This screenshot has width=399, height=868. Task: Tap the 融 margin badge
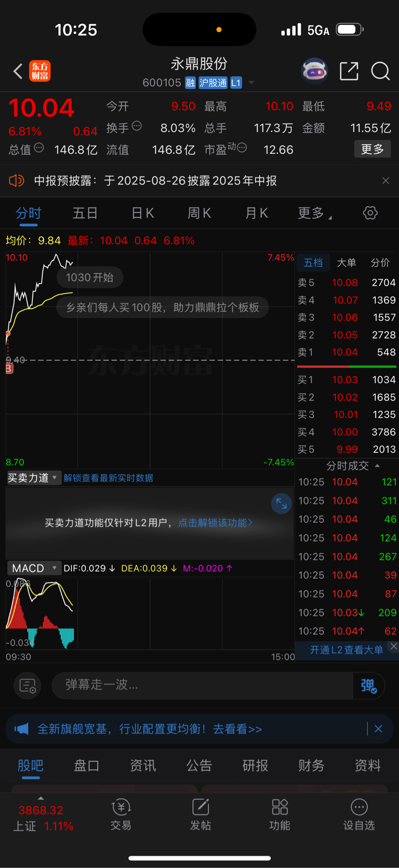coord(190,83)
